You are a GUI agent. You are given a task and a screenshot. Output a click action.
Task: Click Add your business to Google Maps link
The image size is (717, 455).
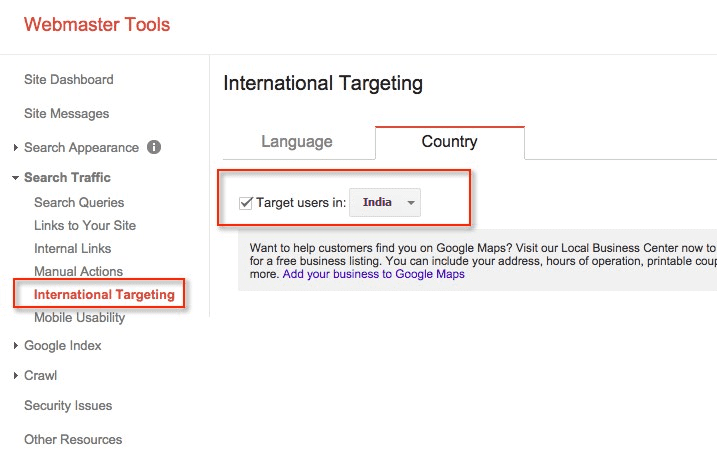click(x=373, y=274)
